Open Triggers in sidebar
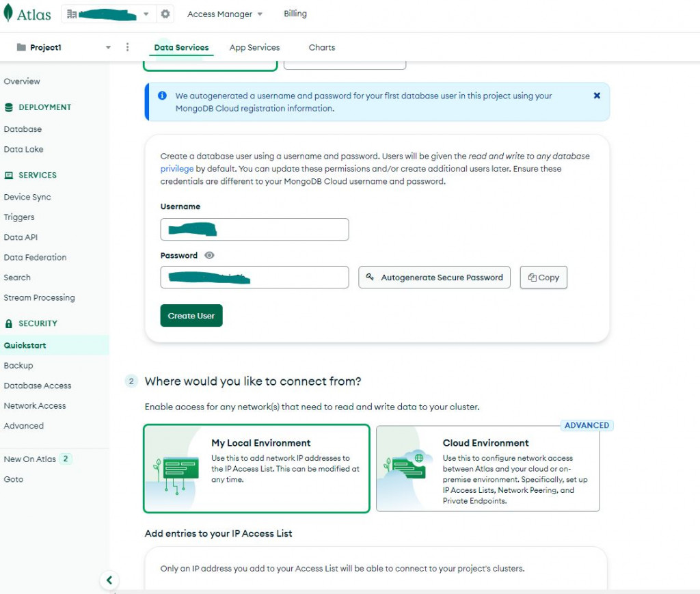Image resolution: width=700 pixels, height=594 pixels. 19,217
